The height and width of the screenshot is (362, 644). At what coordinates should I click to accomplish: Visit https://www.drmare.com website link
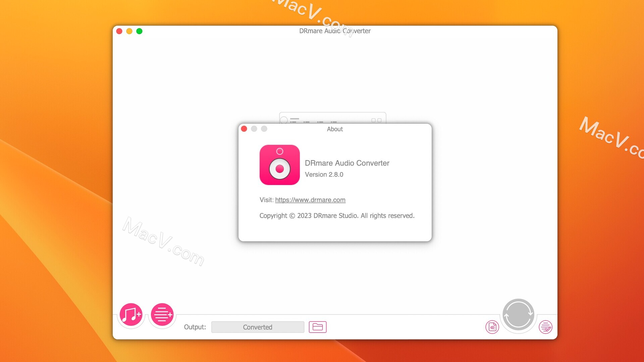310,200
